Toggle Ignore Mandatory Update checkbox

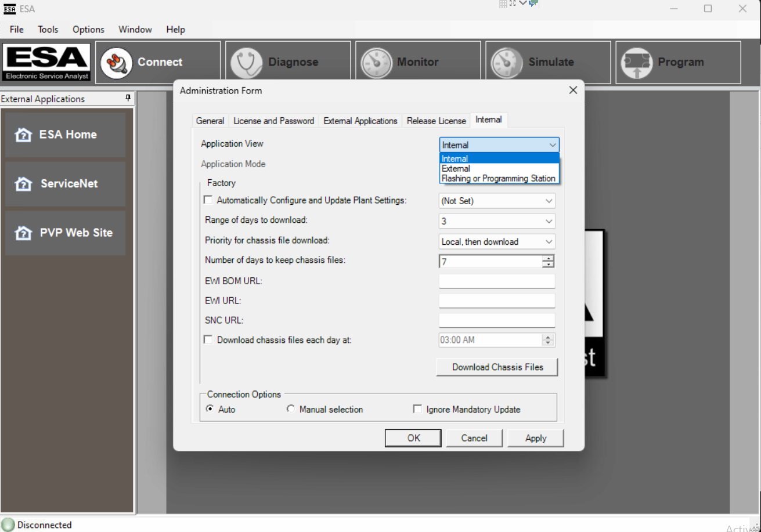coord(417,410)
